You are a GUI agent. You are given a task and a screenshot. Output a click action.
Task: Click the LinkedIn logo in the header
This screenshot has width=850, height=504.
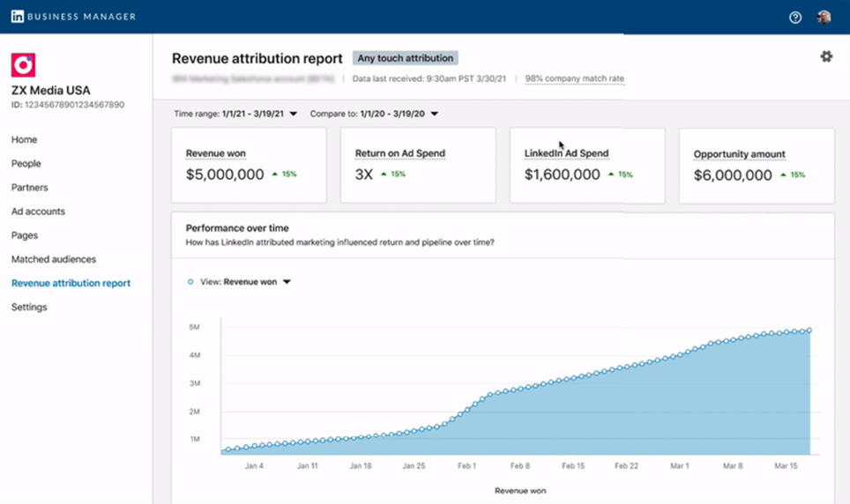click(x=18, y=16)
